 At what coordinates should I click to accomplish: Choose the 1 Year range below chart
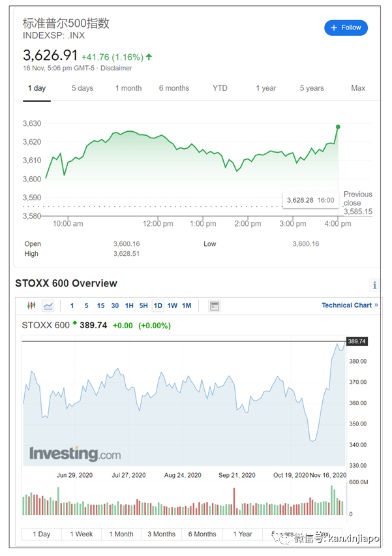243,534
